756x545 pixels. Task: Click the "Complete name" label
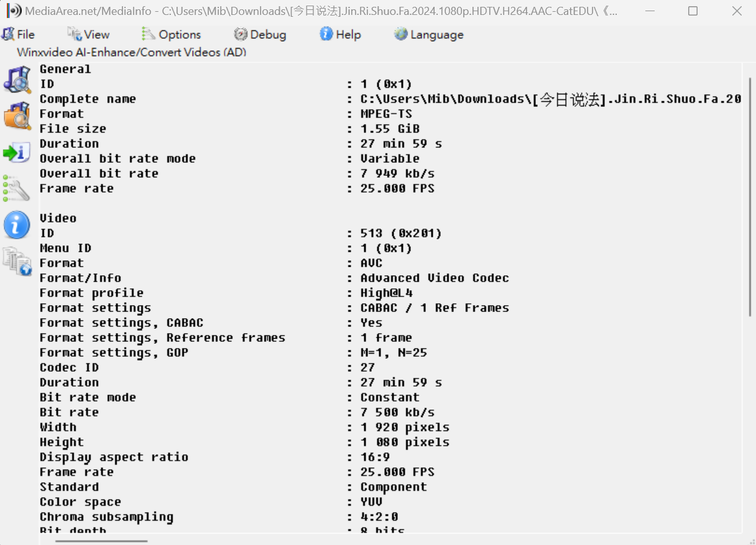tap(88, 99)
